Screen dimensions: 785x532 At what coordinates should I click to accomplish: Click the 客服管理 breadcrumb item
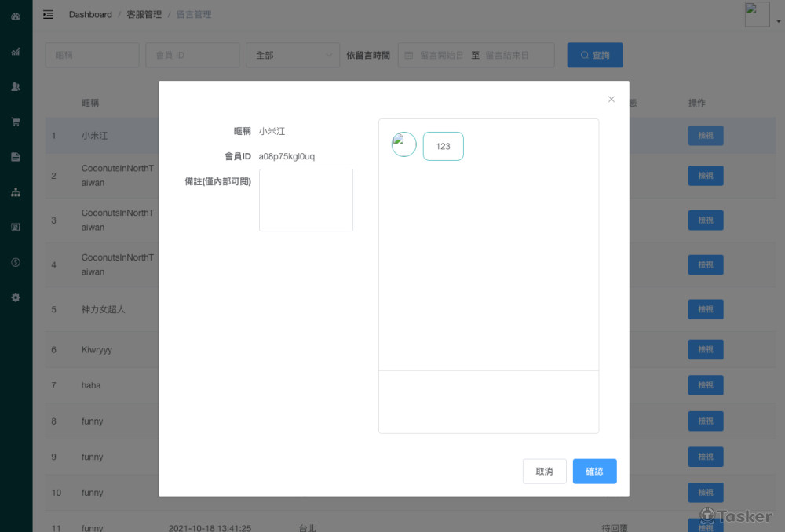click(x=144, y=14)
